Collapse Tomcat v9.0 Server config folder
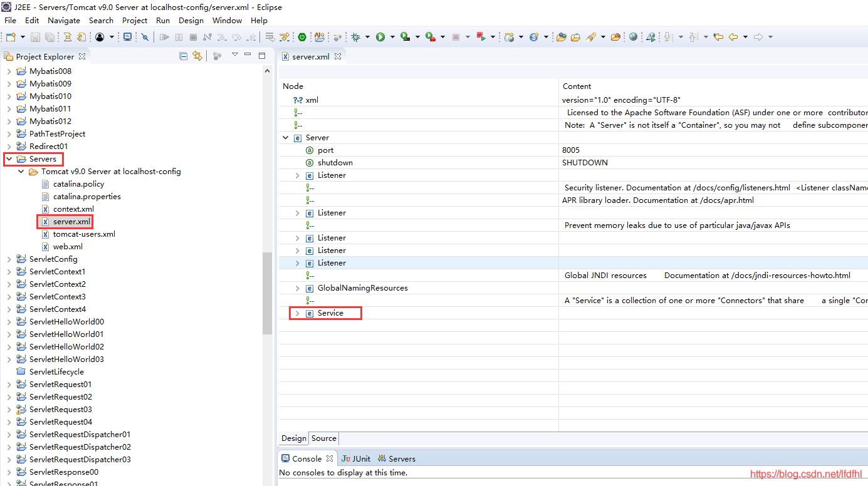The image size is (868, 486). (x=21, y=172)
